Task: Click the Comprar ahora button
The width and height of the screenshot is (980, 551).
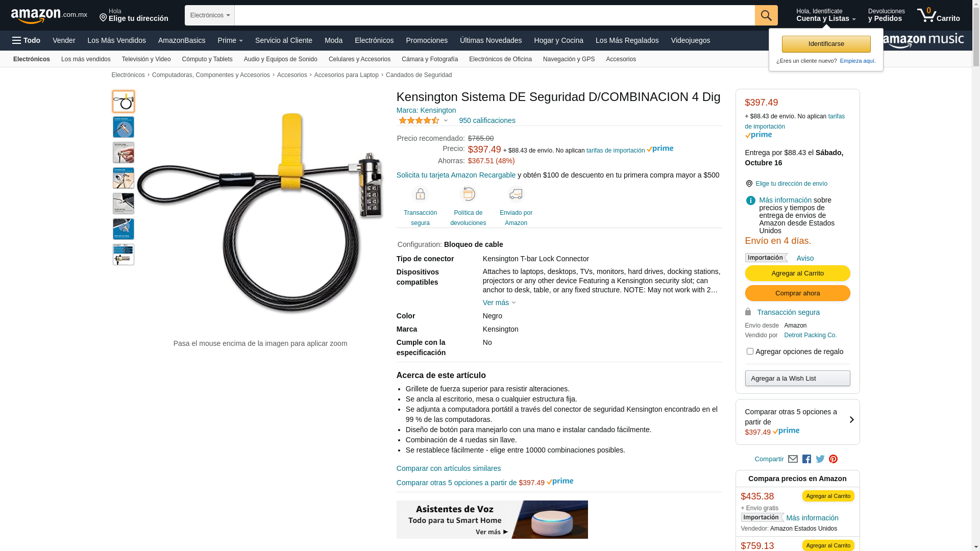Action: coord(797,293)
